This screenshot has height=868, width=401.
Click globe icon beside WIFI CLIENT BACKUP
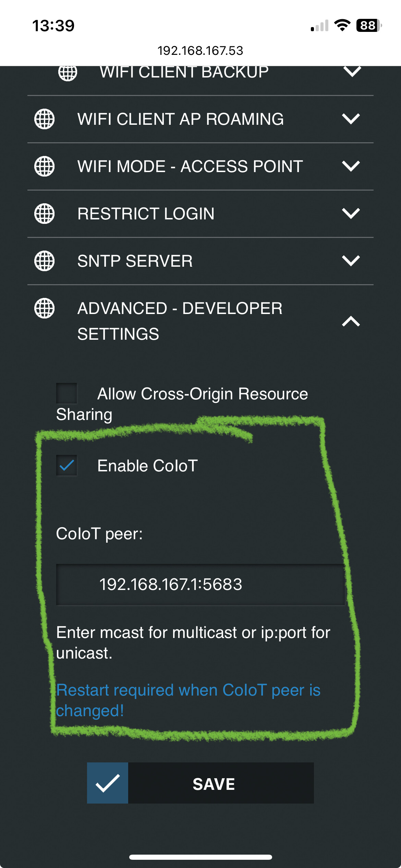coord(68,73)
